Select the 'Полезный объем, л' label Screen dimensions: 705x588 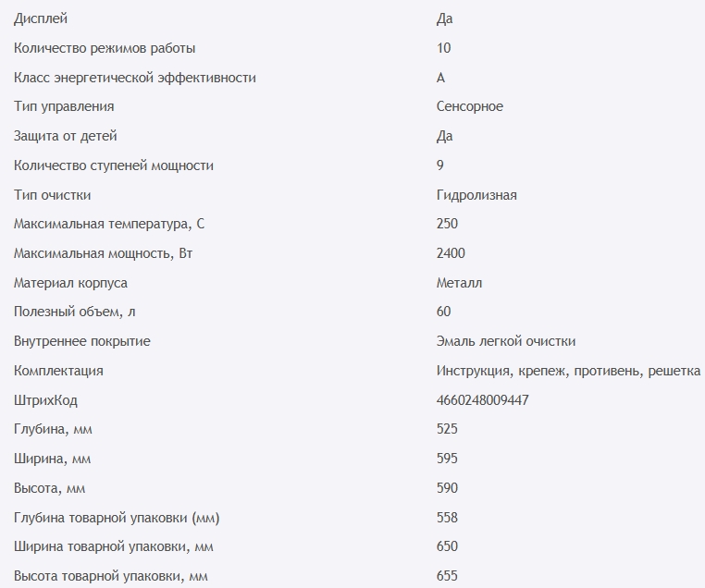pyautogui.click(x=75, y=312)
